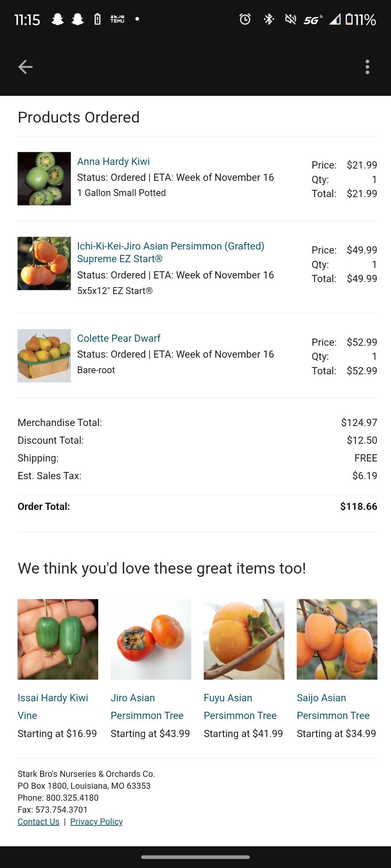Tap the Ichi-Ki-Kei-Jiro persimmon product image
Image resolution: width=391 pixels, height=868 pixels.
pos(44,263)
